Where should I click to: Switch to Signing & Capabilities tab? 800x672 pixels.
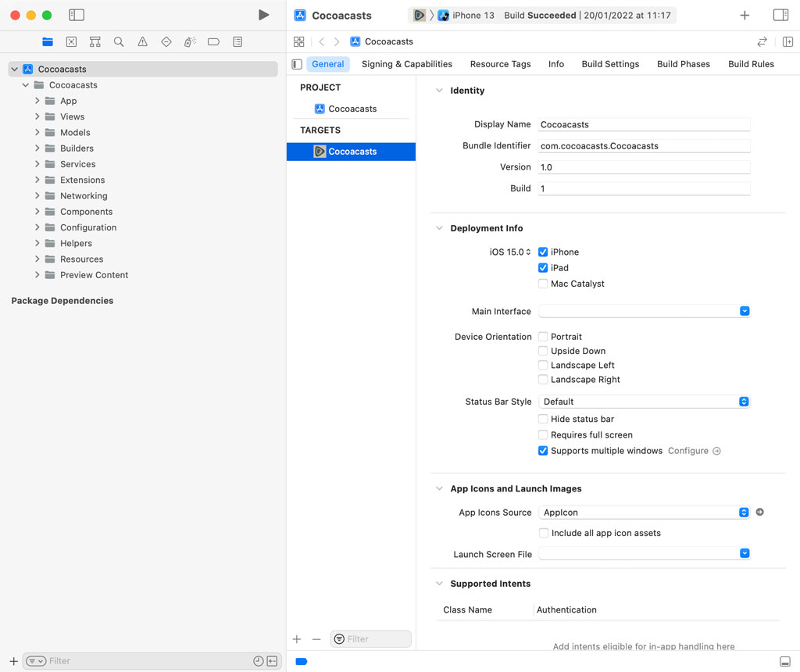point(406,64)
